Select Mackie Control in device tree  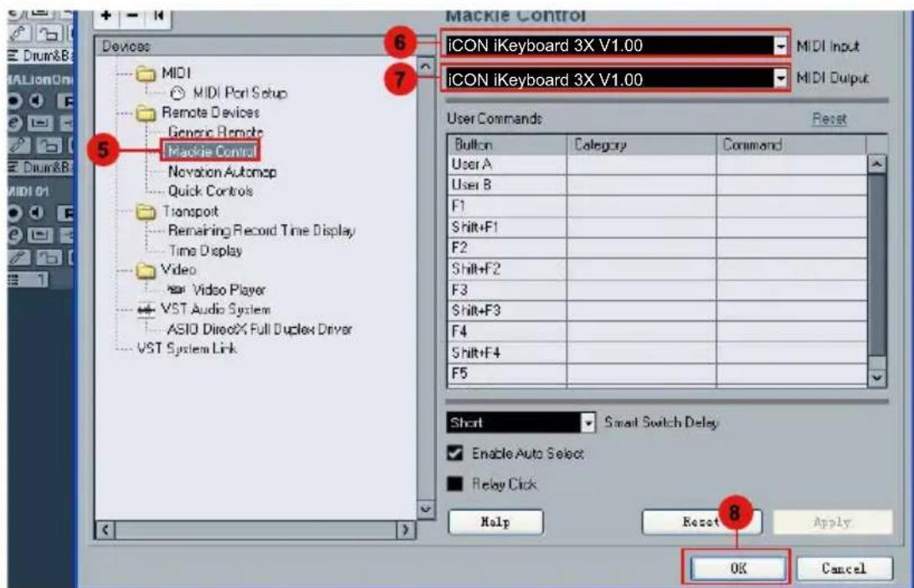click(211, 151)
